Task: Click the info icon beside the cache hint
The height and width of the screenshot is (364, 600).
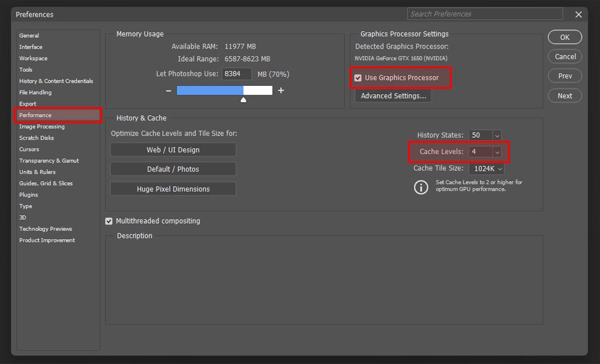Action: coord(421,187)
